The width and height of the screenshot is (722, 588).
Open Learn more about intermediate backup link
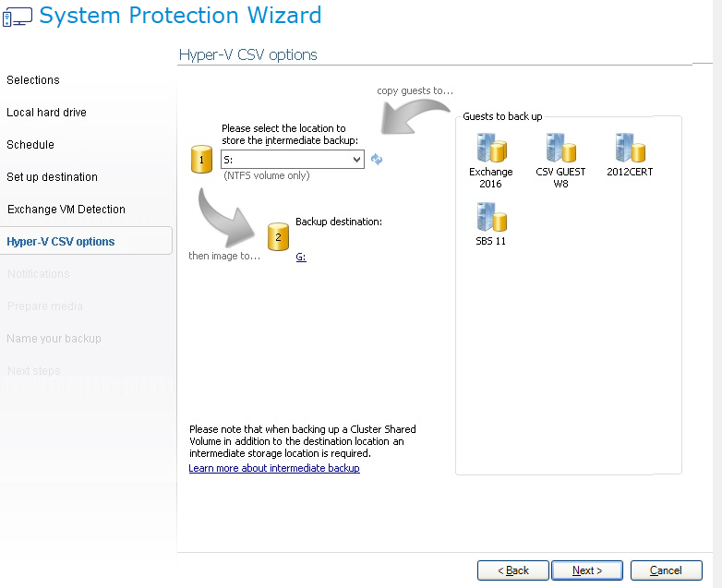[273, 469]
